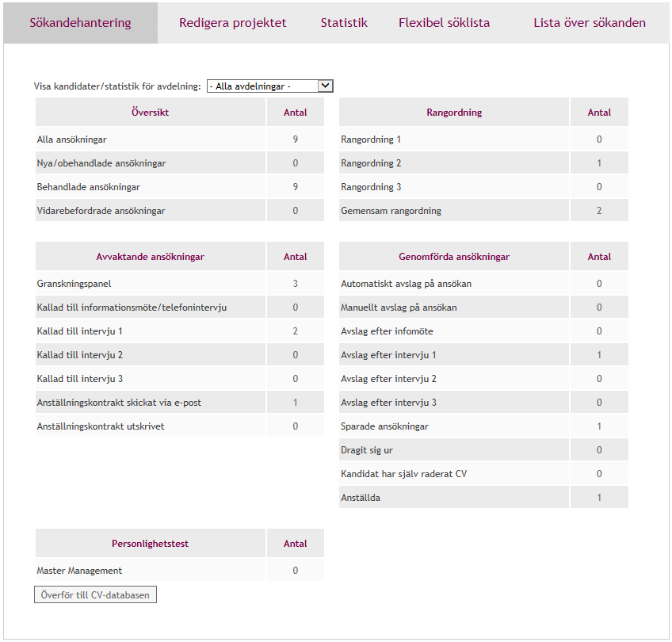The width and height of the screenshot is (672, 642).
Task: Click the Visa kandidater/statistik för avdelning label
Action: point(117,86)
